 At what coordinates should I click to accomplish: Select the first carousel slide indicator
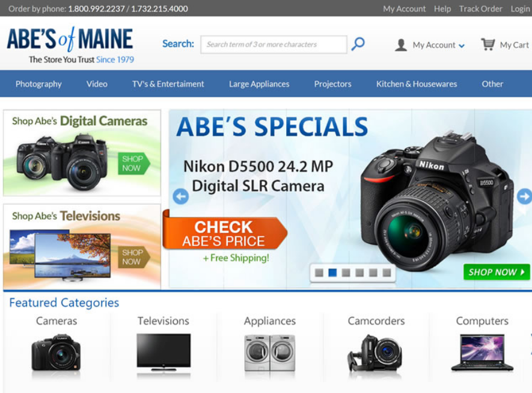coord(319,273)
